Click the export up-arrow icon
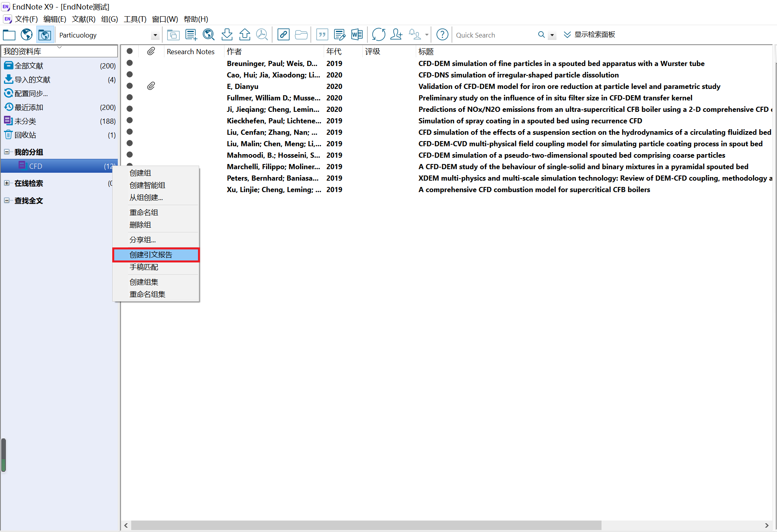777x532 pixels. [245, 35]
